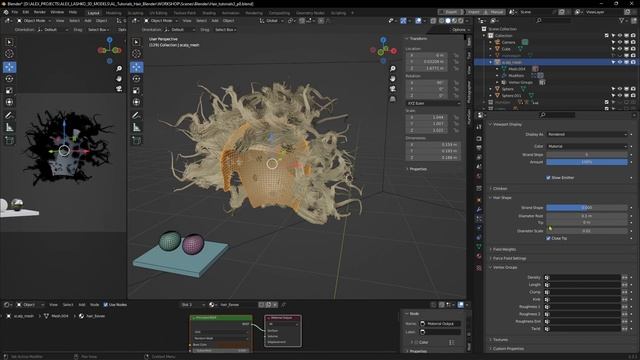Click the Blender logo in top menu bar
This screenshot has height=360, width=640.
click(6, 12)
